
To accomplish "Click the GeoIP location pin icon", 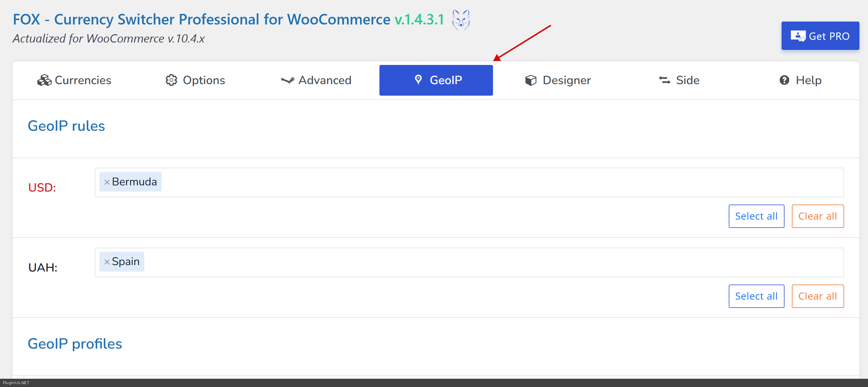I will pos(418,80).
